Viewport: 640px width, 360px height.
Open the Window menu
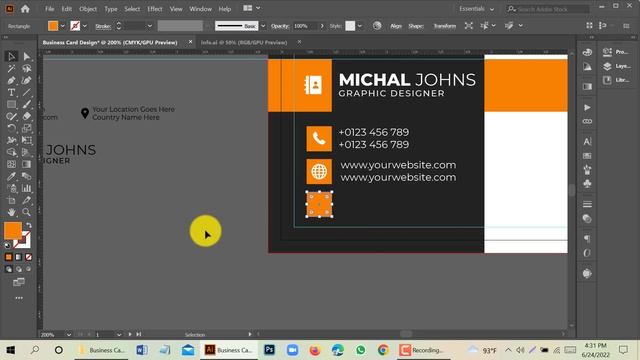tap(200, 9)
